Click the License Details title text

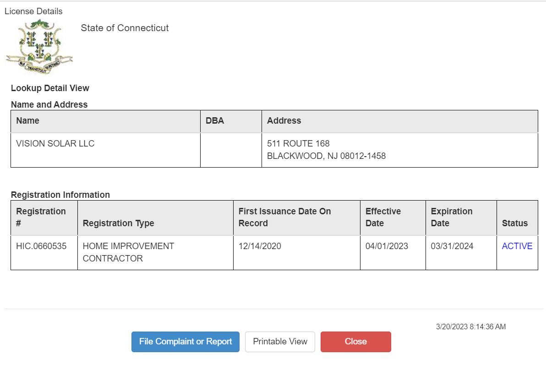tap(33, 11)
